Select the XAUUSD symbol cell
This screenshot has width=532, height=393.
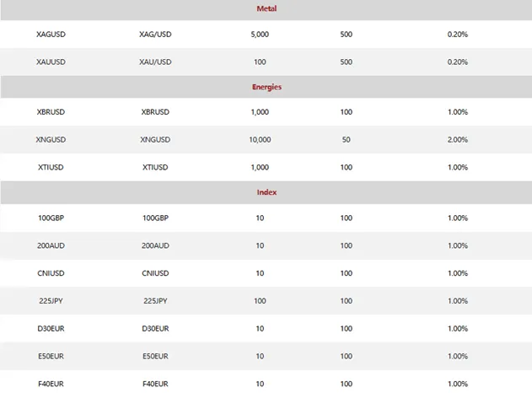(51, 62)
